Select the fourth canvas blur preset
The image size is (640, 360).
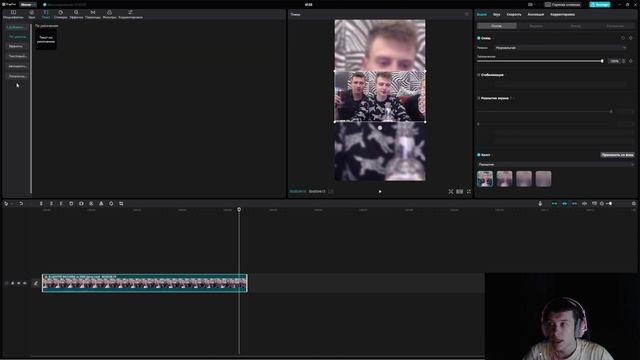tap(543, 179)
